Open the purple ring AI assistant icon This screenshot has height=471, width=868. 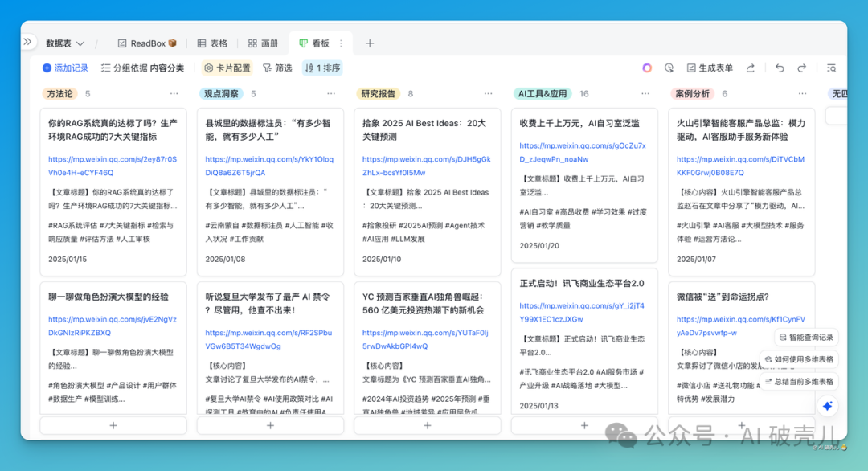pos(647,68)
